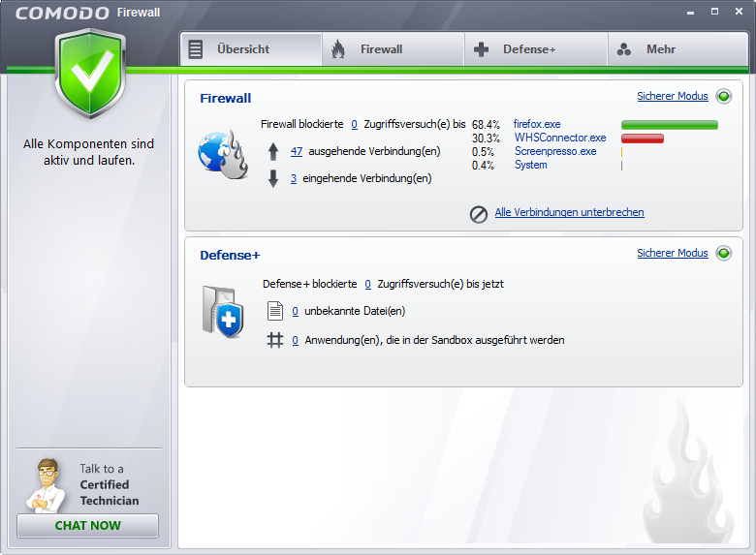The image size is (756, 555).
Task: Open the Defense+ Sicherer Modus mode selector
Action: pyautogui.click(x=672, y=254)
